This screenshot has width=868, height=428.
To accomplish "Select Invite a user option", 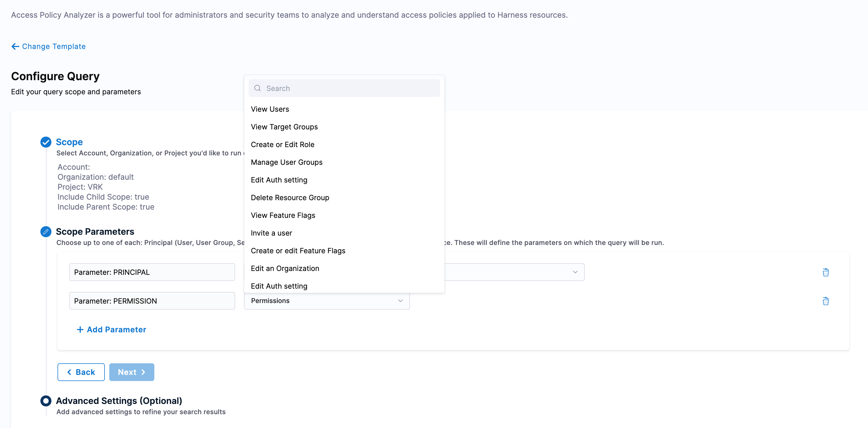I will point(271,233).
